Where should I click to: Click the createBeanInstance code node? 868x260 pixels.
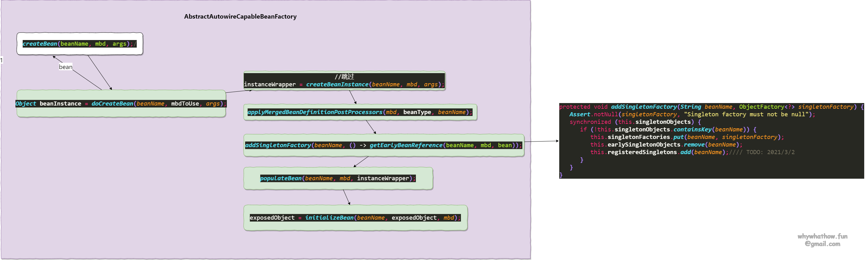tap(344, 84)
